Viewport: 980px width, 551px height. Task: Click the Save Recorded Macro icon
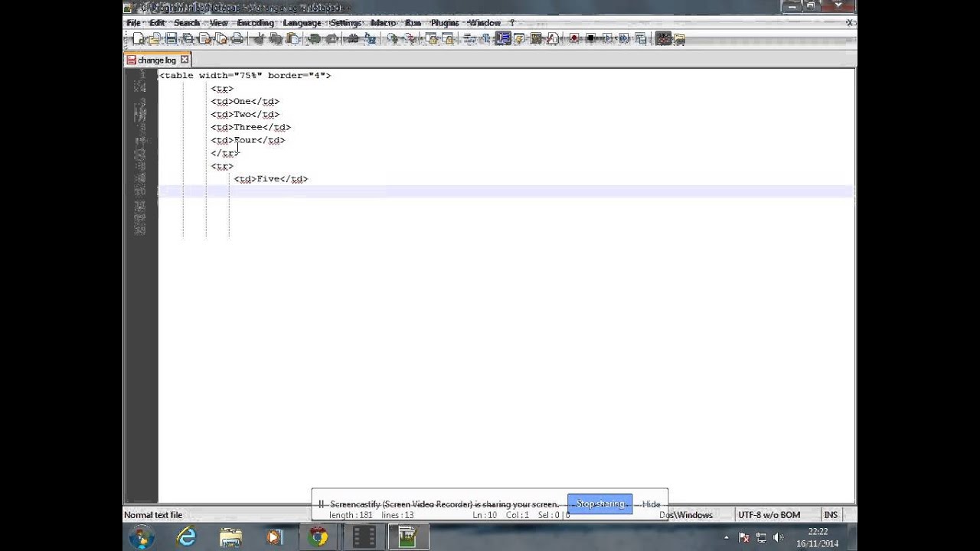pyautogui.click(x=640, y=38)
